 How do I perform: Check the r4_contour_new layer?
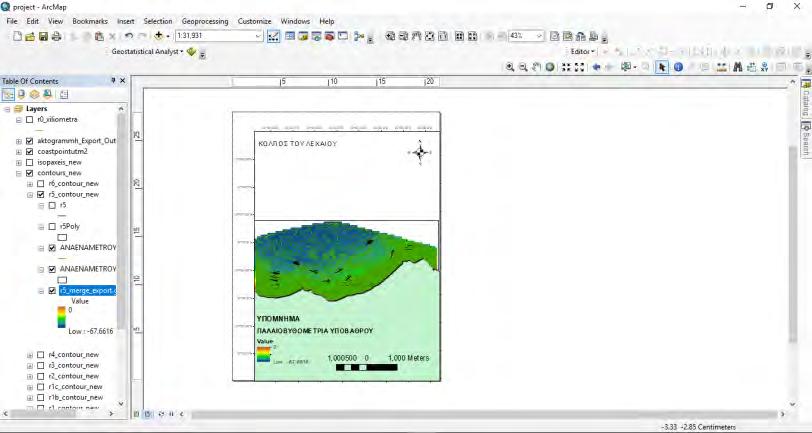click(40, 355)
